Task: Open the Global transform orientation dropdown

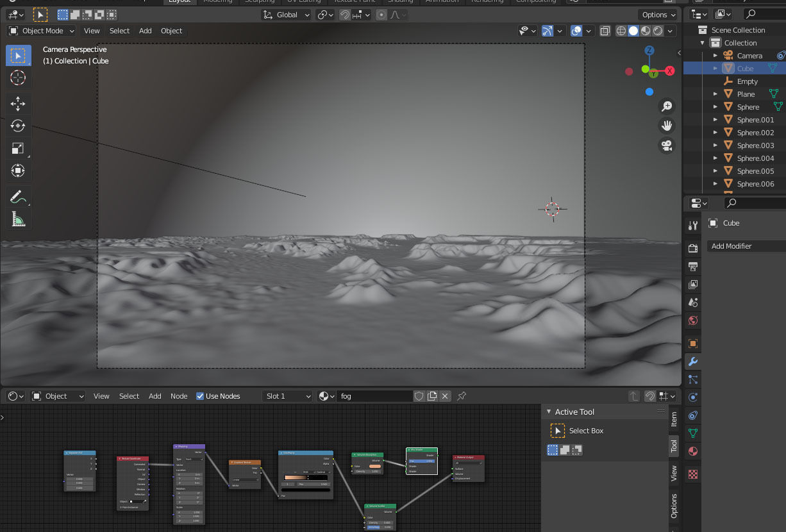Action: (x=287, y=15)
